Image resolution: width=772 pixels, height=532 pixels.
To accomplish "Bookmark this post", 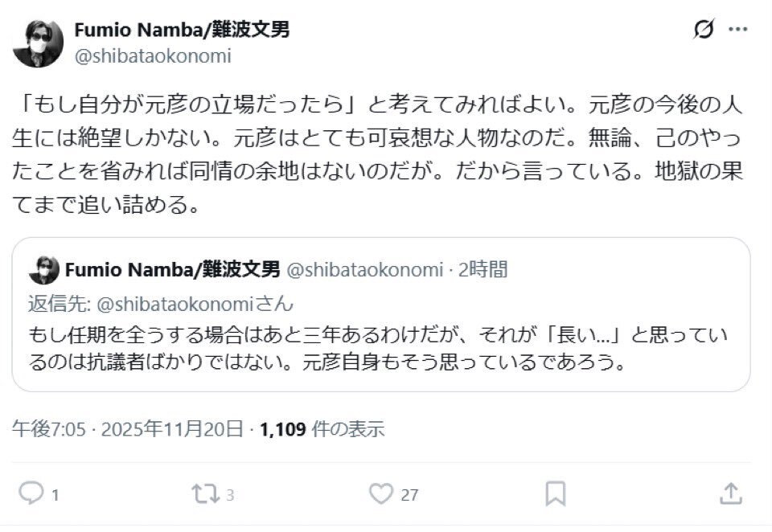I will tap(555, 493).
